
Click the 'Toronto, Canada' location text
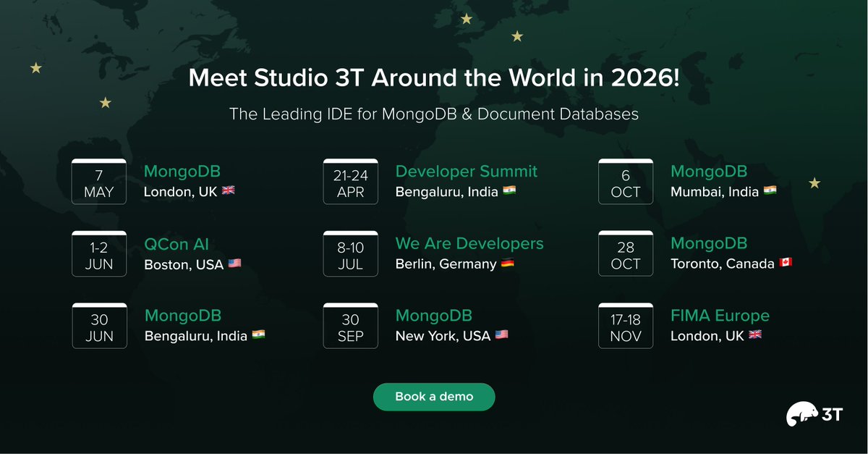pos(723,264)
